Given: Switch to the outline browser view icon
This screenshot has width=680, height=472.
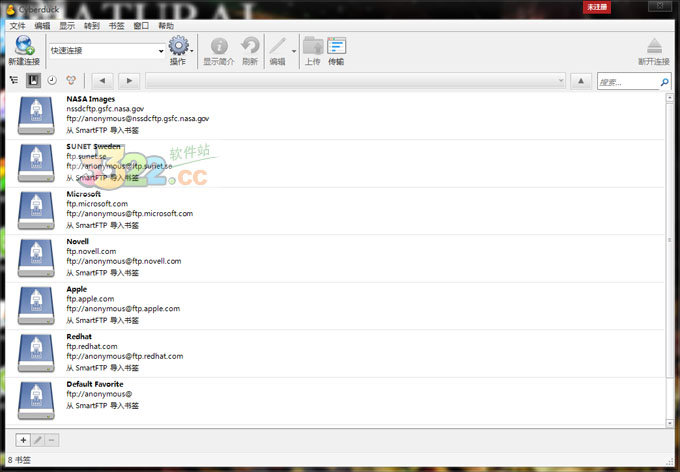Looking at the screenshot, I should coord(14,80).
